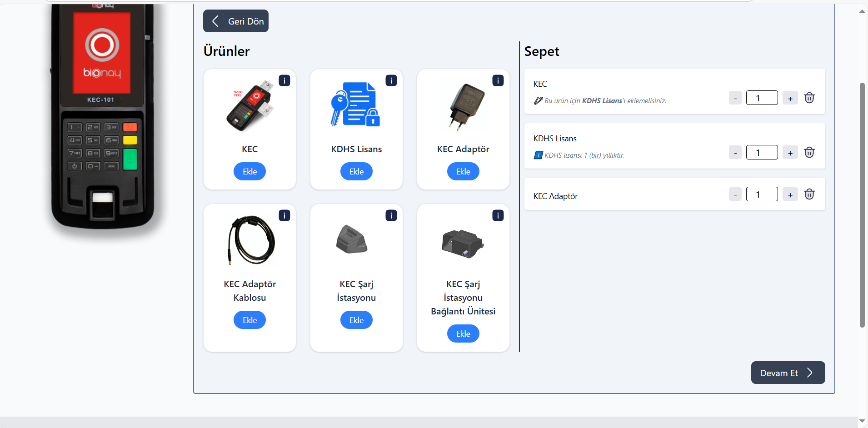
Task: Click info icon on KEC Adaptör card
Action: pos(498,81)
